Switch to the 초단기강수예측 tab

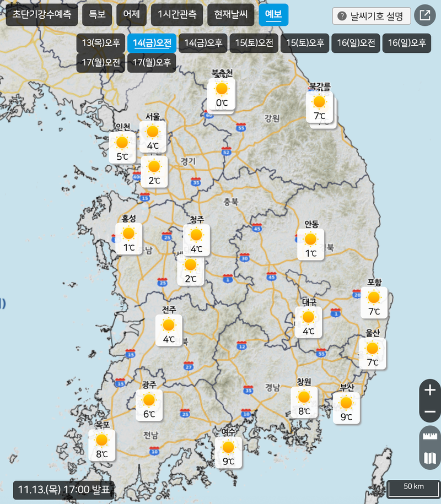[41, 15]
